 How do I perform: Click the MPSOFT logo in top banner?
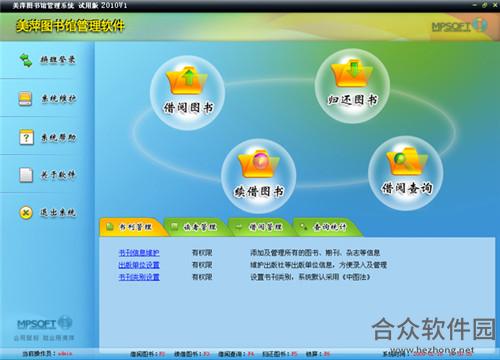tap(459, 26)
